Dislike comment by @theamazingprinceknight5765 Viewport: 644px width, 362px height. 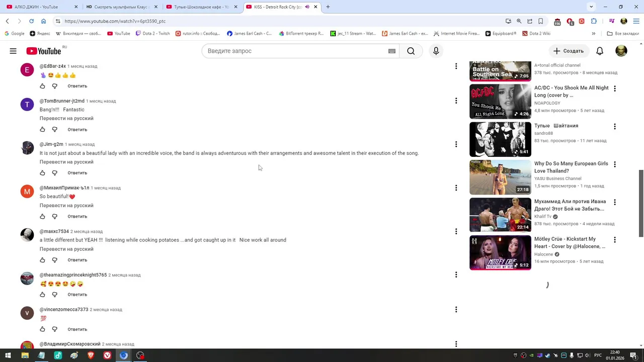(x=55, y=295)
